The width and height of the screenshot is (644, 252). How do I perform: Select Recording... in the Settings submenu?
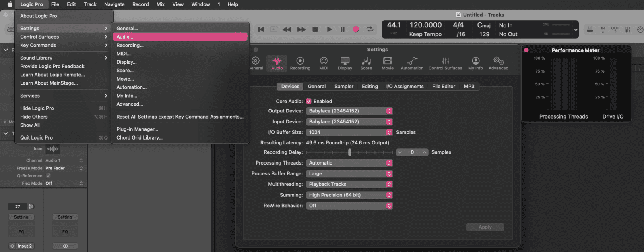[180, 45]
